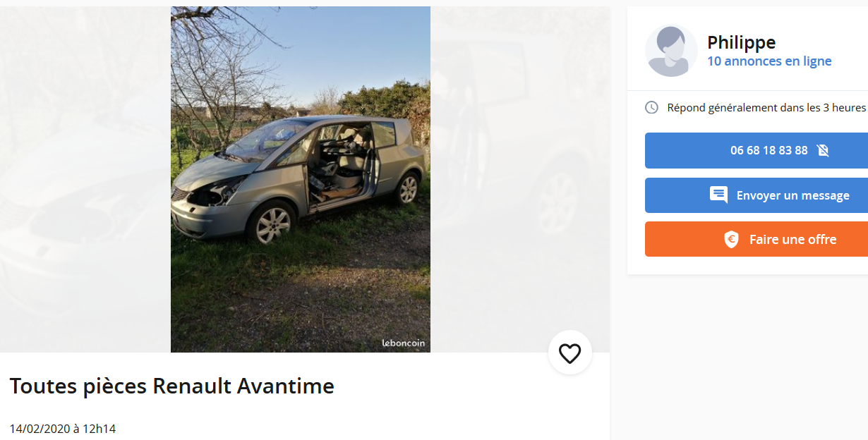This screenshot has width=868, height=440.
Task: Click the crossed-out icon next to phone number
Action: click(x=822, y=150)
